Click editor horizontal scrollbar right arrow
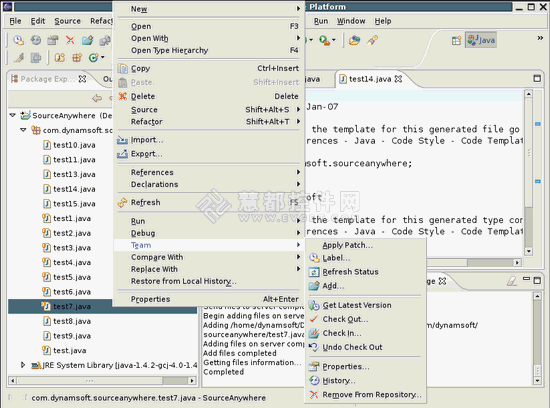Image resolution: width=550 pixels, height=408 pixels. click(517, 262)
